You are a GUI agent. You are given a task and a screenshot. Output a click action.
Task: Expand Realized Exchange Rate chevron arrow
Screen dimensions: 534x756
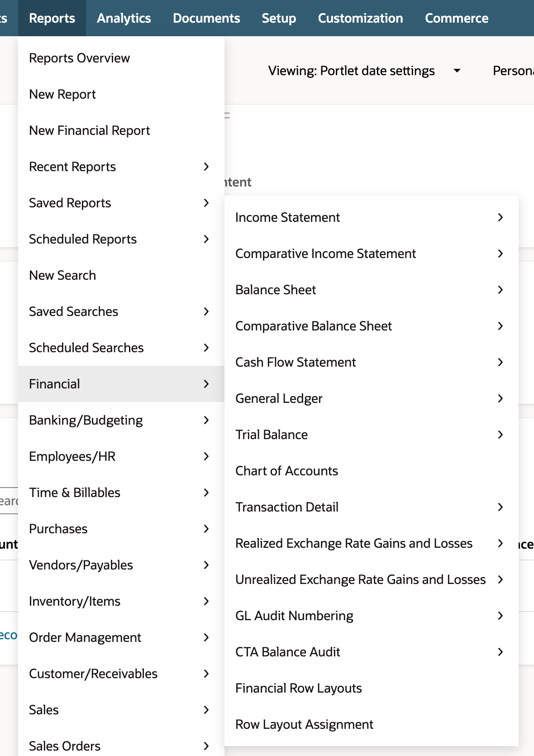(501, 543)
